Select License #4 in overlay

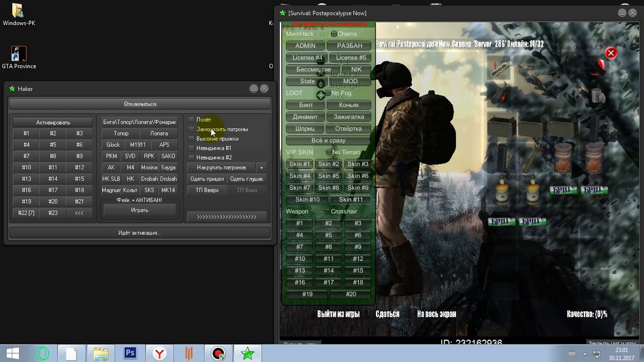[307, 58]
